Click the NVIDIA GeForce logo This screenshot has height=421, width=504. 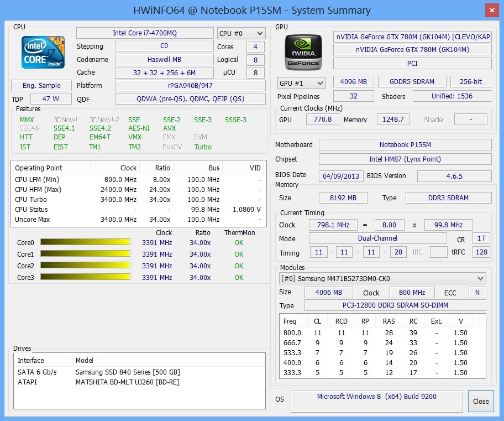(x=303, y=53)
